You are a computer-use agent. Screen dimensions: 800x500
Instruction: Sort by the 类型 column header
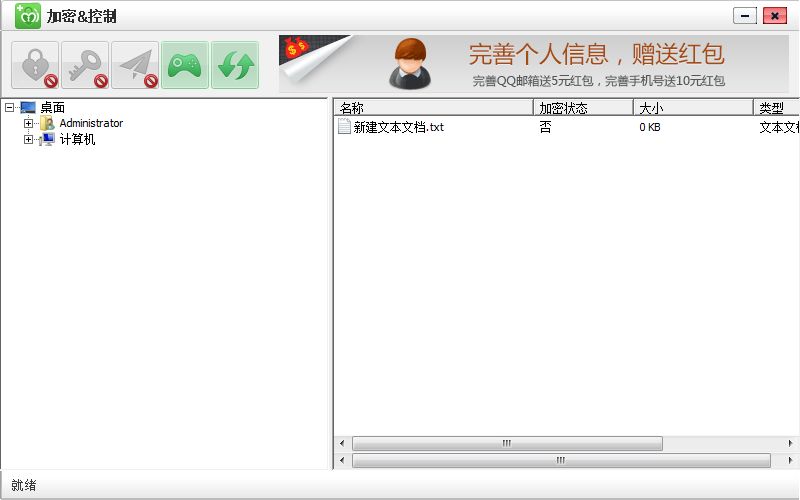[x=777, y=108]
